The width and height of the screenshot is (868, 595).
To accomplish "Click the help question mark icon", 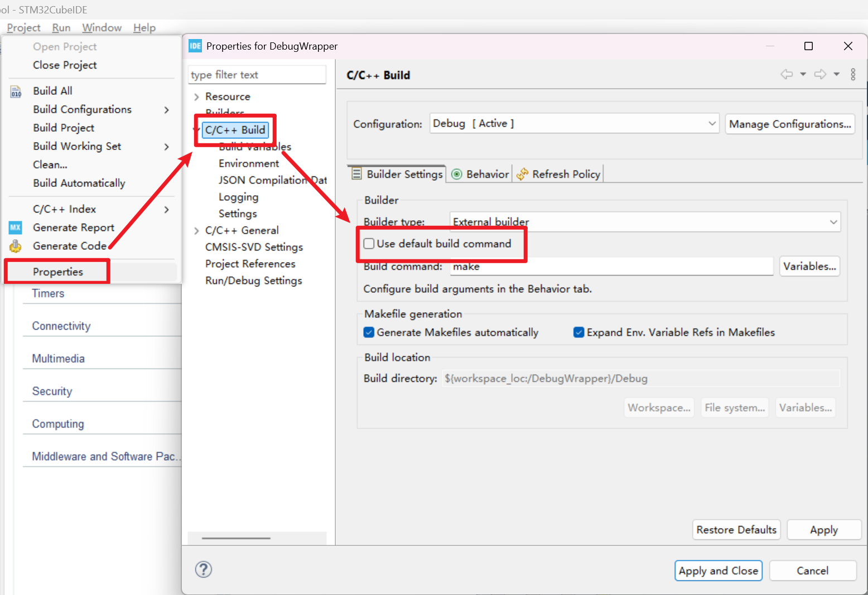I will click(204, 569).
